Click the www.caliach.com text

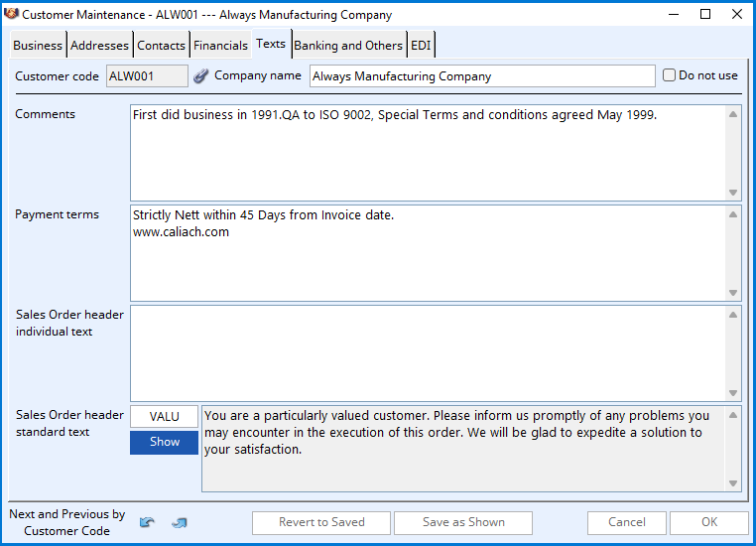click(181, 232)
